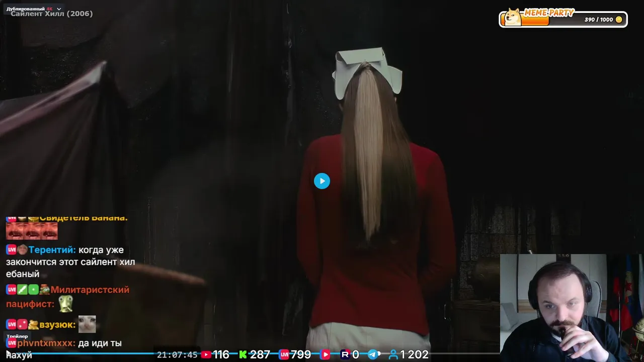Click the blue play button in video center
644x362 pixels.
[322, 181]
